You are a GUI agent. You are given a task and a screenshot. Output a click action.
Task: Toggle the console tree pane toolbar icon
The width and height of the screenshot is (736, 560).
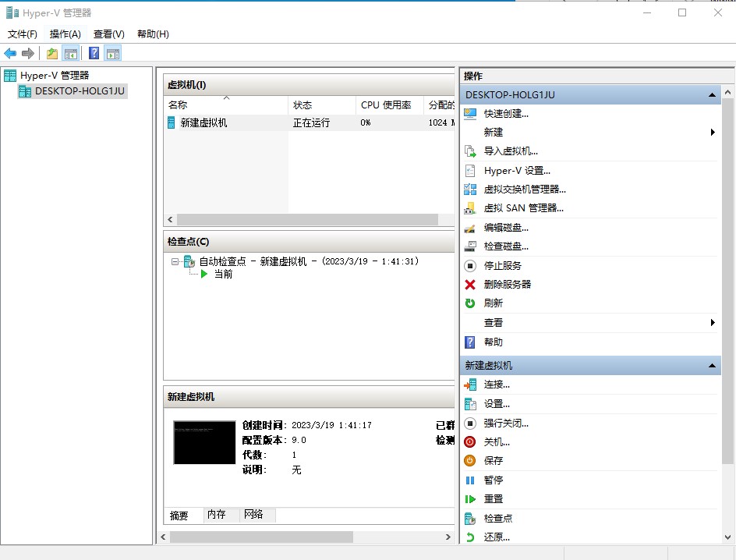pos(71,54)
